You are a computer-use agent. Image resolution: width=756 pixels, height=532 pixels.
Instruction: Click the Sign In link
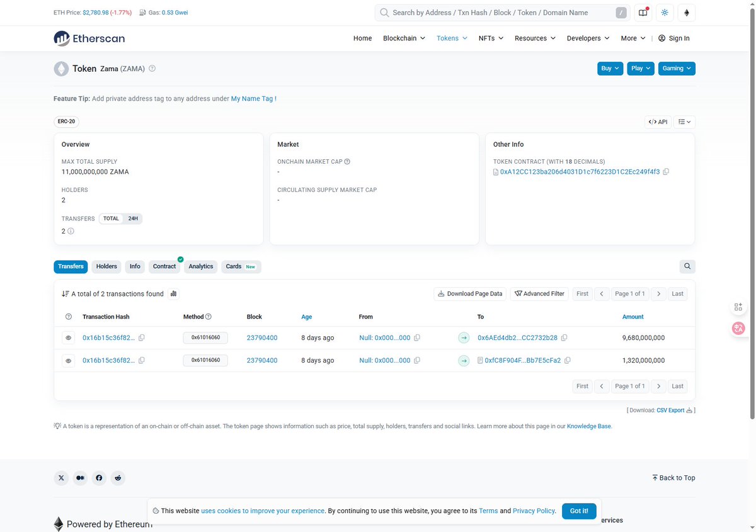coord(674,38)
